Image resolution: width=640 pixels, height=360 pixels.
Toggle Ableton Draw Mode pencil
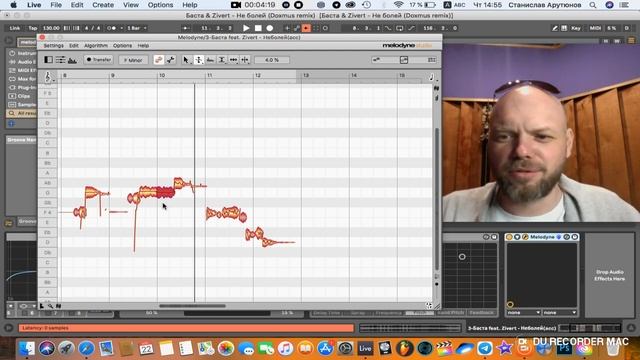point(554,28)
